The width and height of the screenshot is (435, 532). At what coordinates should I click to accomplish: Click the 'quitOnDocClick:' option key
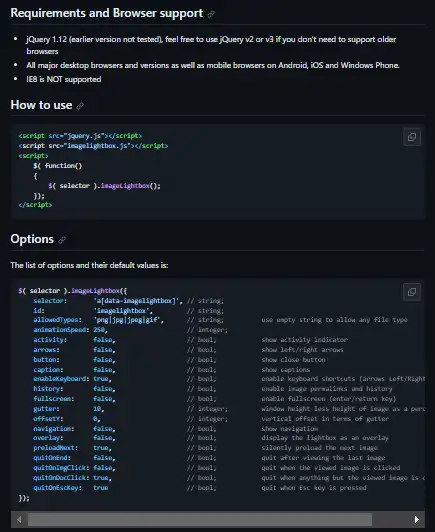[61, 478]
